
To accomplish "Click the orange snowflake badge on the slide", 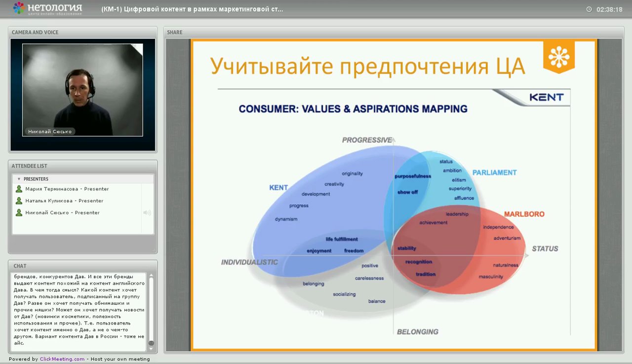I will click(559, 56).
